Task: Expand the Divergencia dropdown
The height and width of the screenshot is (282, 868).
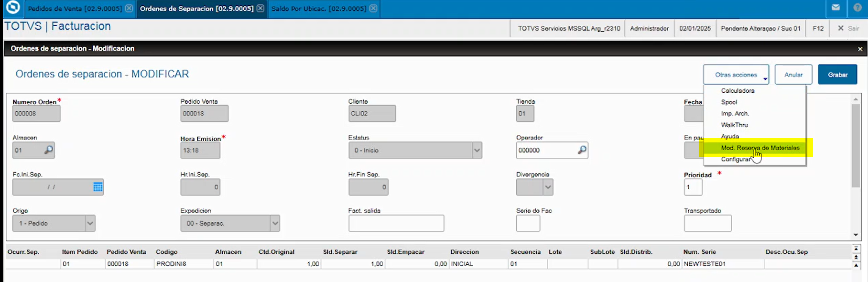Action: click(x=548, y=187)
